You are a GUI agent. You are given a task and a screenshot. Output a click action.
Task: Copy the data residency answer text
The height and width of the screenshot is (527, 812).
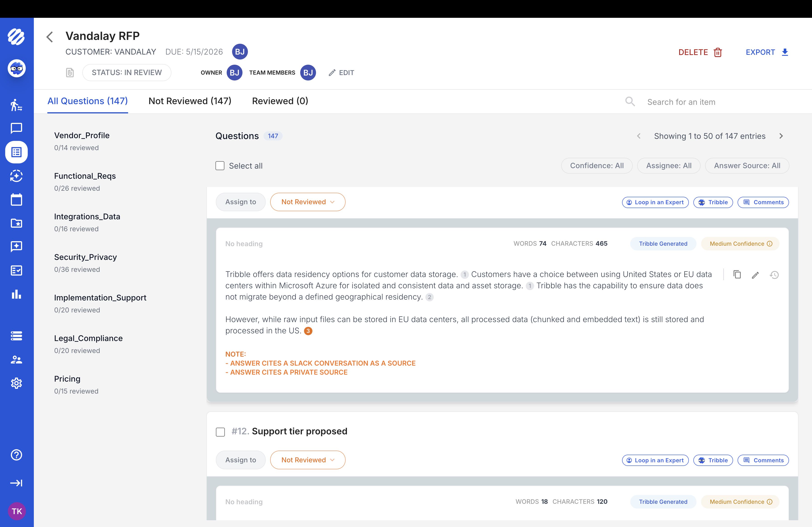click(x=737, y=275)
